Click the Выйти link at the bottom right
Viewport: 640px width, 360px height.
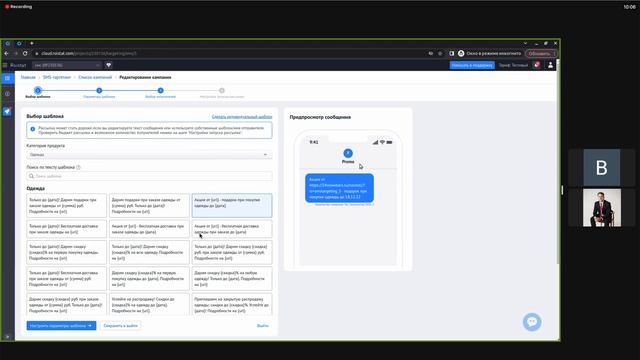click(262, 326)
